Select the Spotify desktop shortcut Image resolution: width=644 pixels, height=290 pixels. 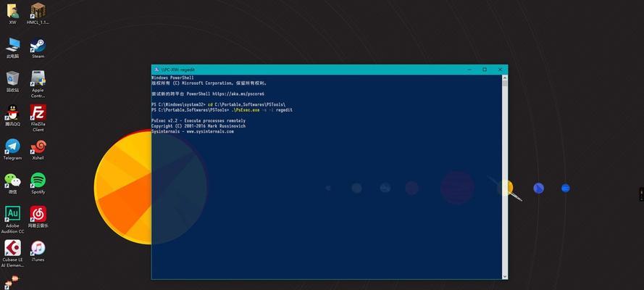tap(38, 183)
